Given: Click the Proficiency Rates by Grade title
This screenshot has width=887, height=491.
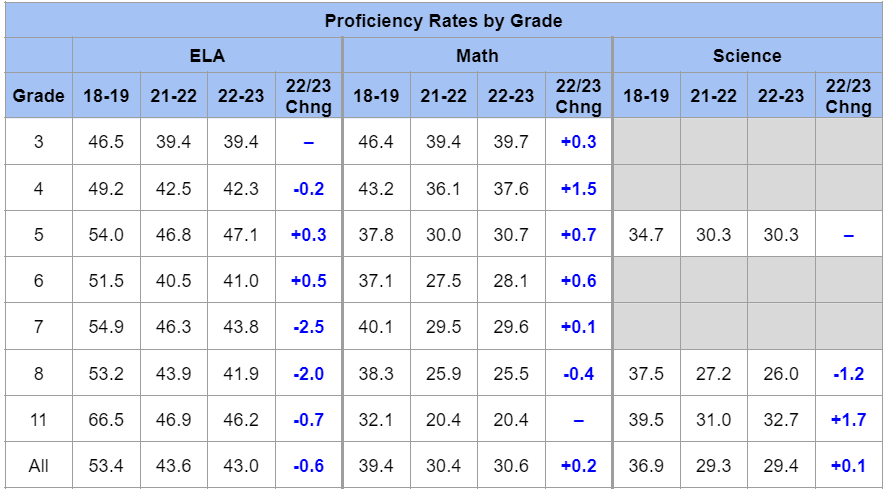Looking at the screenshot, I should [x=443, y=20].
